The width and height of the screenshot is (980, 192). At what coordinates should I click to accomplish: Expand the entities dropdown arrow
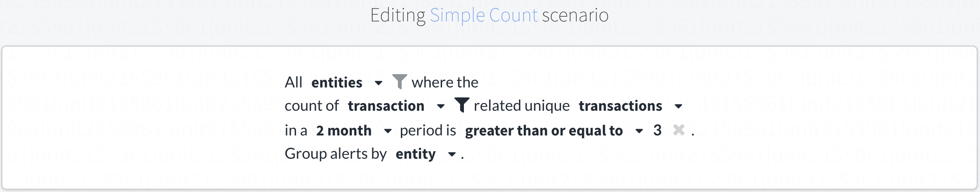pyautogui.click(x=379, y=83)
